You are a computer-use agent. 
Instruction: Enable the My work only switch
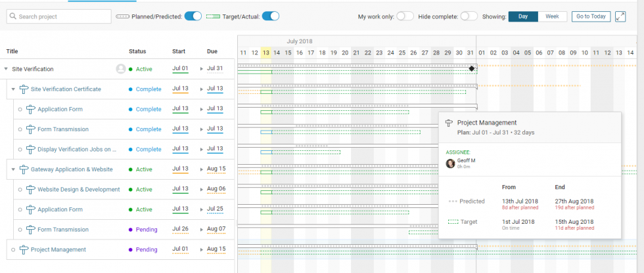coord(405,16)
